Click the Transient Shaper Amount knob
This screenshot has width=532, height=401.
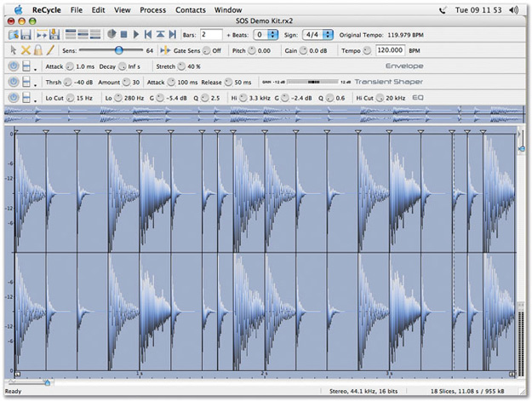126,82
